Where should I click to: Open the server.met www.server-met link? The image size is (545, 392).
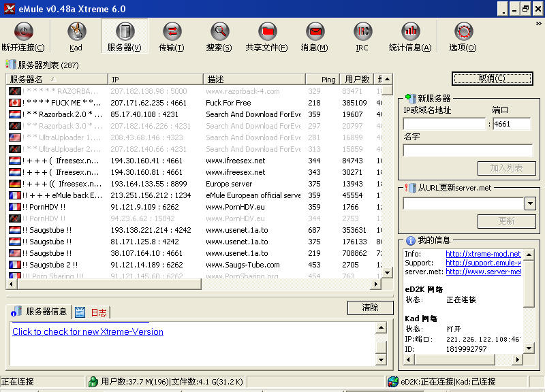(x=484, y=272)
